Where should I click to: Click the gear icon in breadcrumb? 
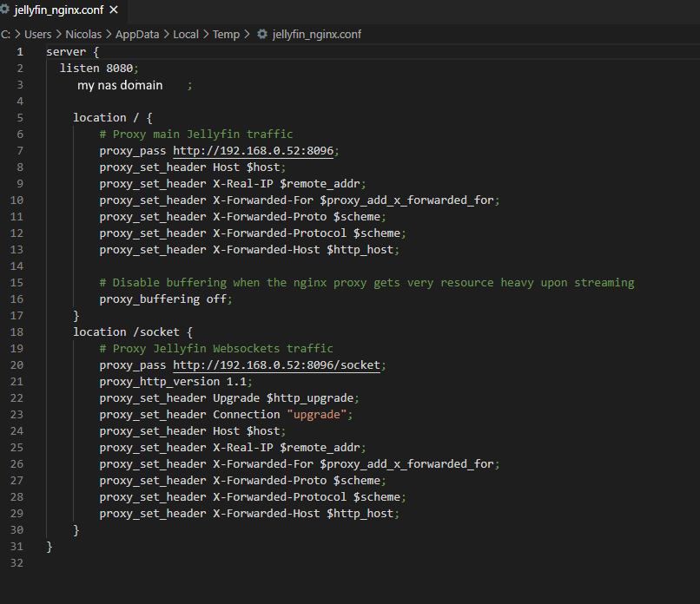coord(262,35)
